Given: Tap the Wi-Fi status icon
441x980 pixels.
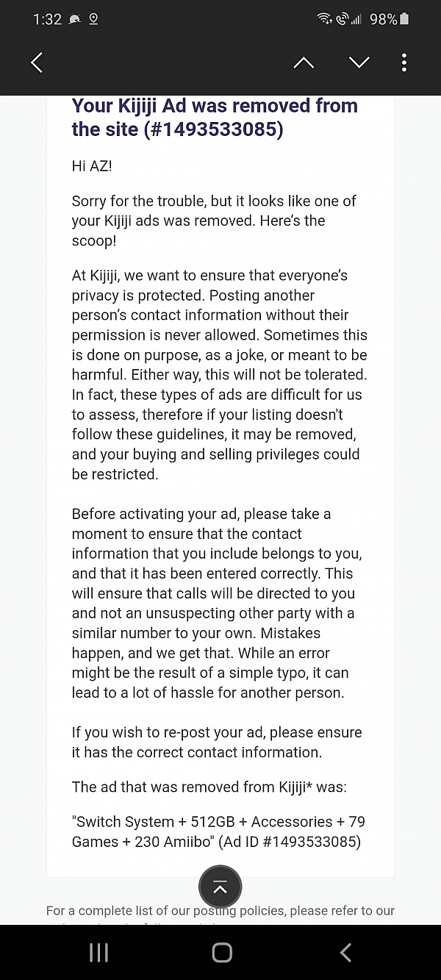Looking at the screenshot, I should click(x=324, y=19).
